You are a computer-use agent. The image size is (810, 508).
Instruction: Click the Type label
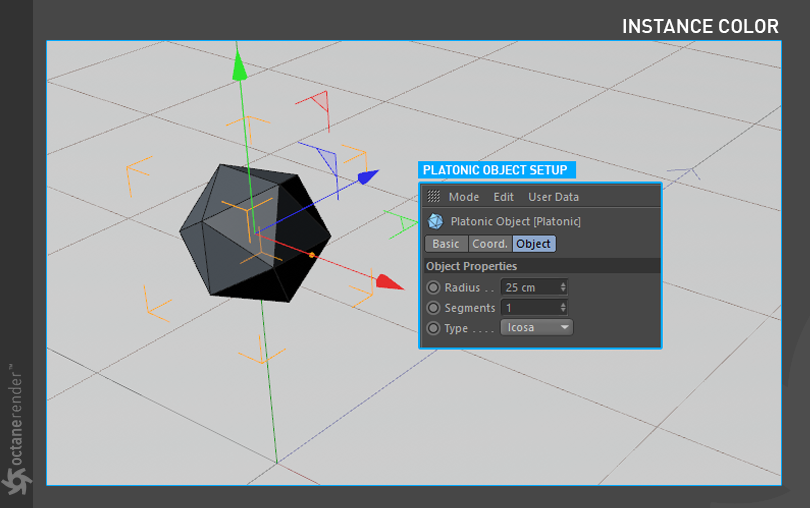click(456, 329)
